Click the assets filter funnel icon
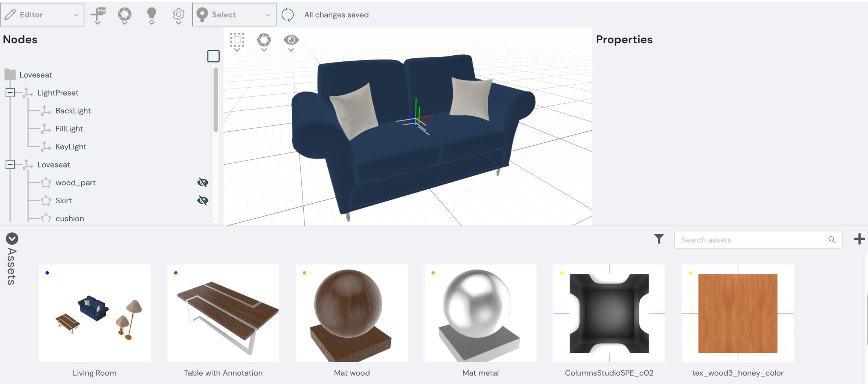The height and width of the screenshot is (384, 868). 659,239
